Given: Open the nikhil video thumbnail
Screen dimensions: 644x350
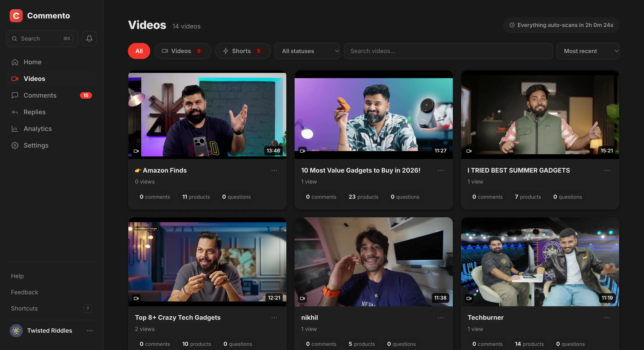Looking at the screenshot, I should pyautogui.click(x=373, y=262).
